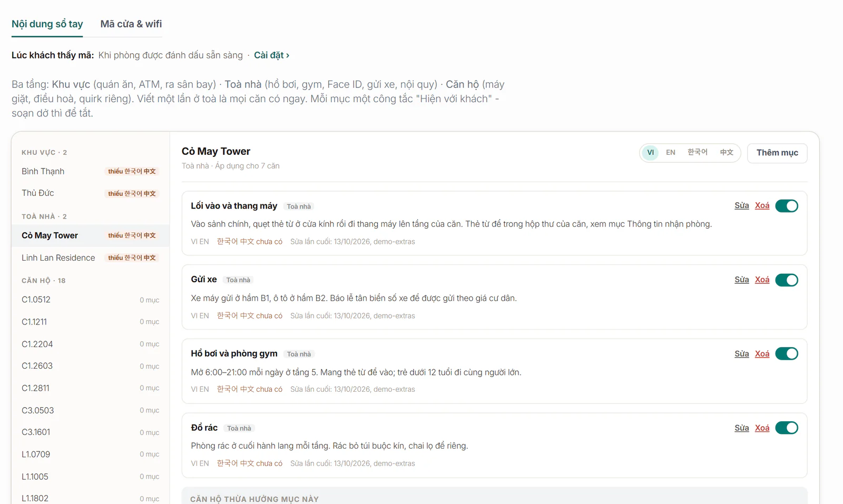Click '한국어 中文 chưa có' under Đổ rác
The height and width of the screenshot is (504, 843).
[250, 463]
